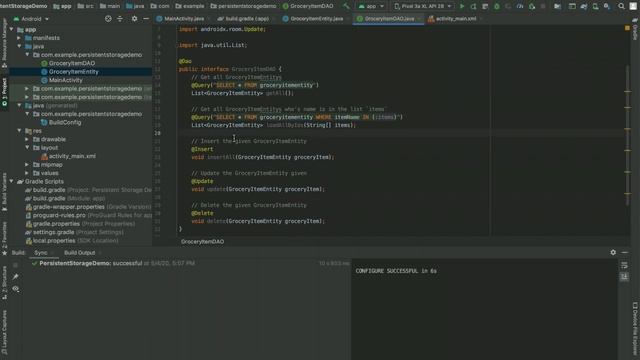
Task: Collapse the Gradle Scripts node
Action: point(12,182)
